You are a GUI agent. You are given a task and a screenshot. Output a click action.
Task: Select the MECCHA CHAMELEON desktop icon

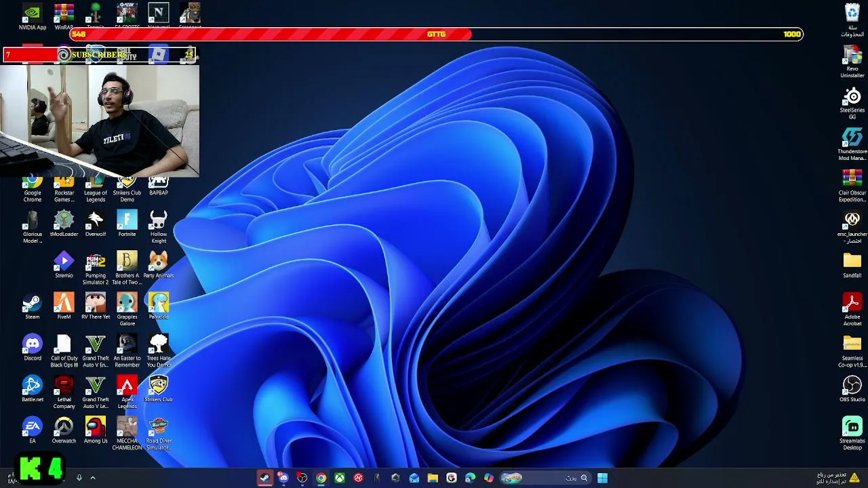click(127, 434)
